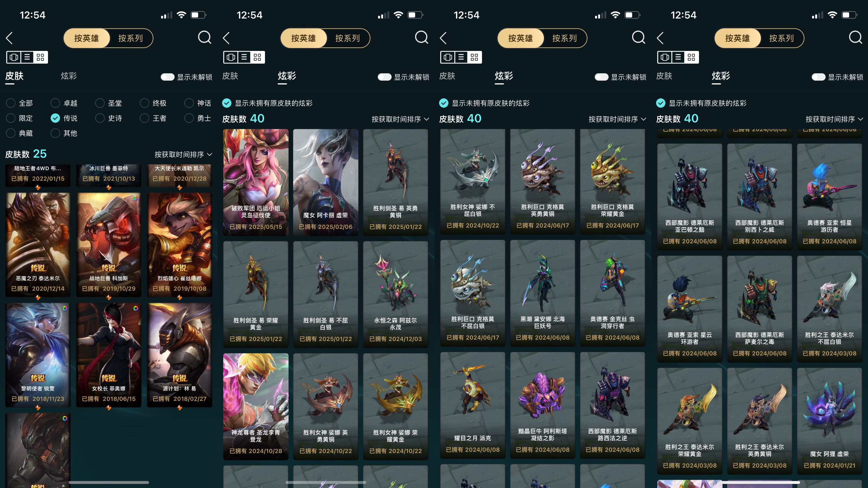Tap 按系列 button on 皮肤数 25 screen
The height and width of the screenshot is (488, 868).
click(x=131, y=38)
